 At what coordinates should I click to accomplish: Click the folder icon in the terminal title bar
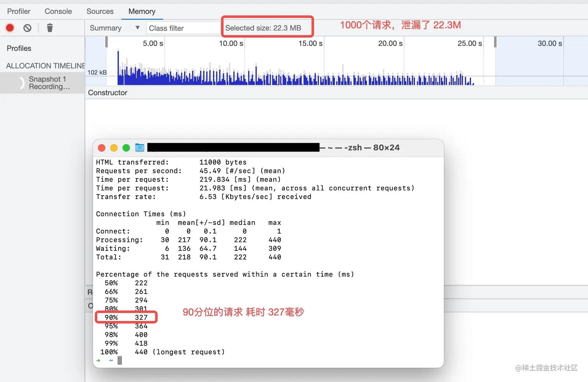click(x=140, y=147)
